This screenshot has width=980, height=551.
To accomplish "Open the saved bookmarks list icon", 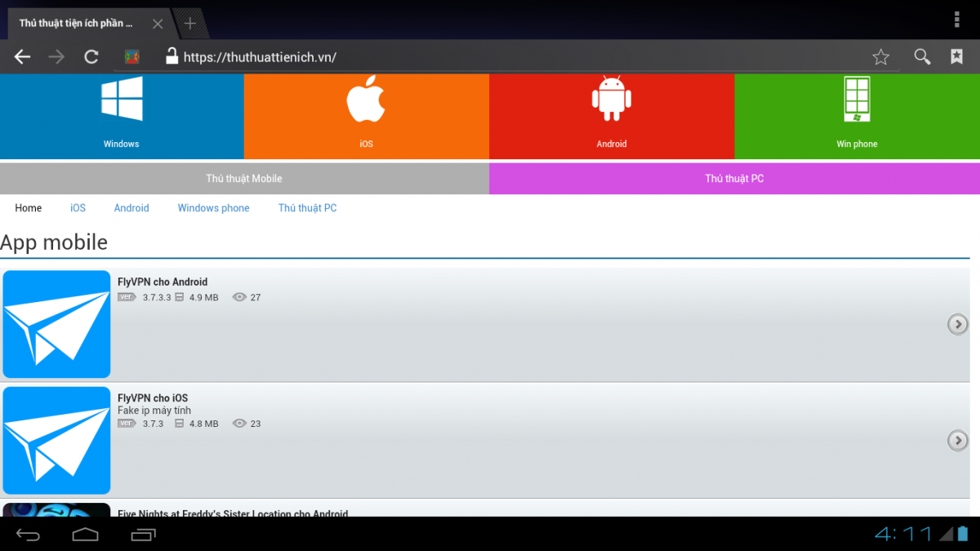I will [956, 57].
